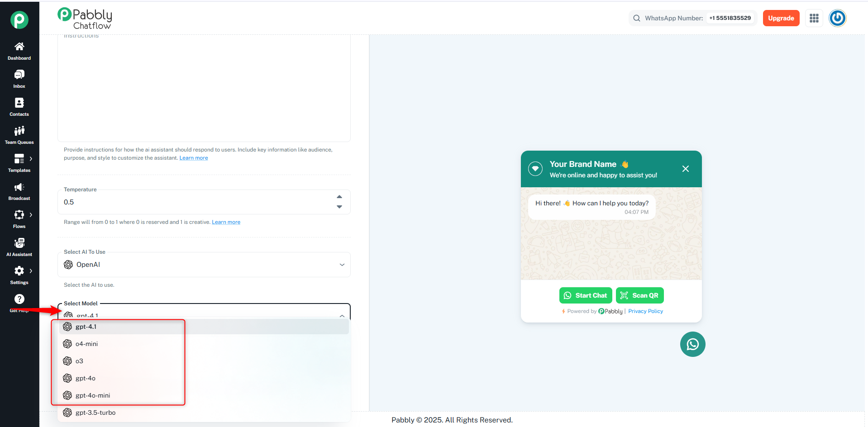Select gpt-3.5-turbo from model list

[x=204, y=413]
